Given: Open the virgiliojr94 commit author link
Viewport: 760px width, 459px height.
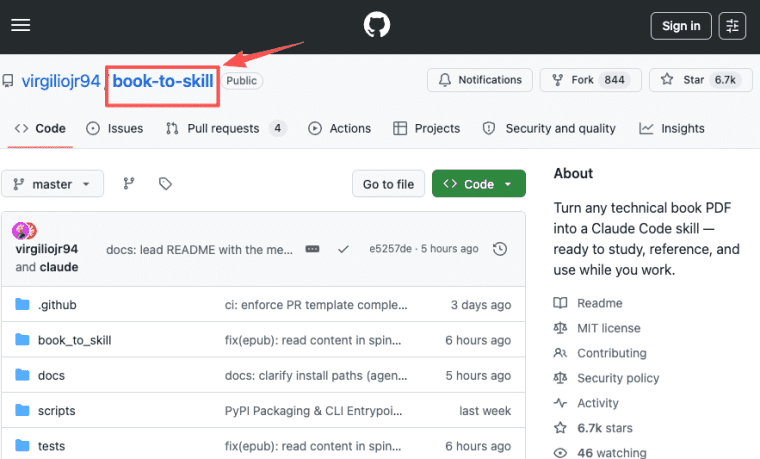Looking at the screenshot, I should [47, 249].
